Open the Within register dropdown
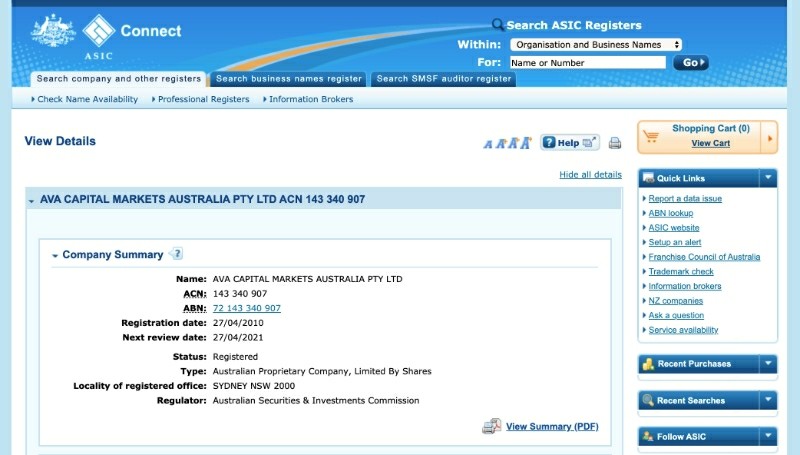800x455 pixels. click(596, 44)
